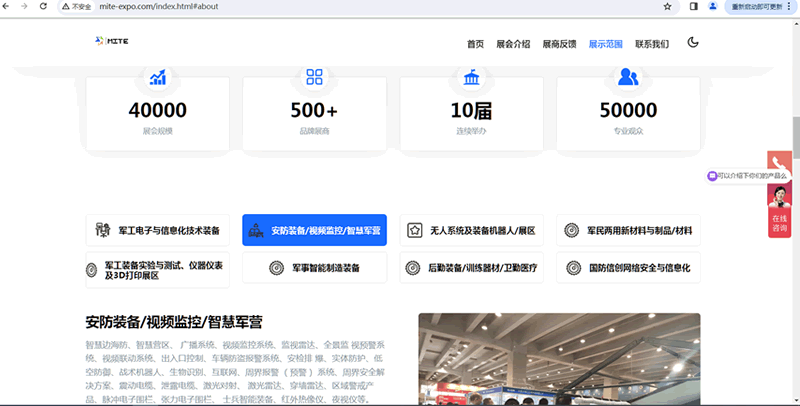Select the 军工电子与信息化技术装备 category tab
The height and width of the screenshot is (406, 800).
click(x=158, y=230)
